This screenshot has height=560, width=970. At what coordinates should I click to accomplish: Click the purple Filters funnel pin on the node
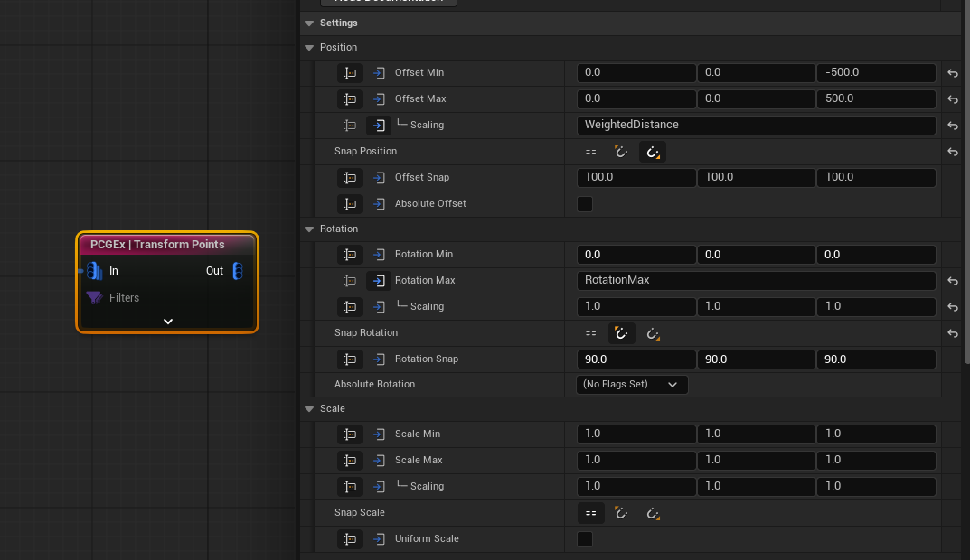(94, 298)
